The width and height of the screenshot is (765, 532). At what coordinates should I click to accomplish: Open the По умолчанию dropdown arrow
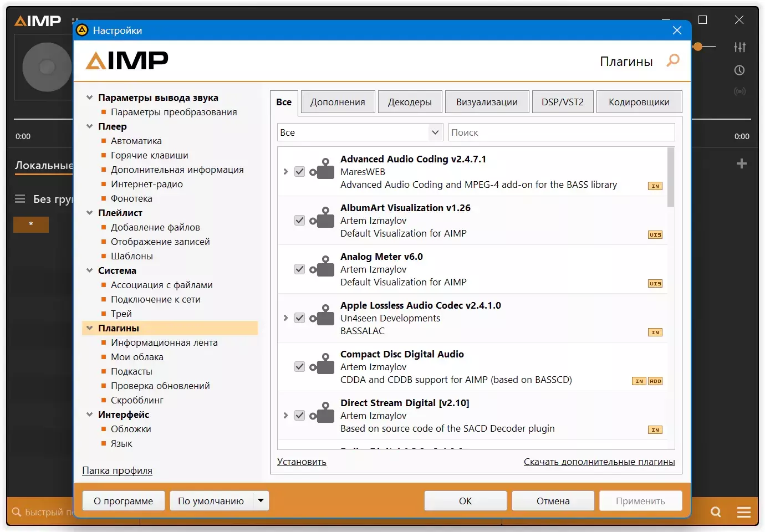coord(261,501)
